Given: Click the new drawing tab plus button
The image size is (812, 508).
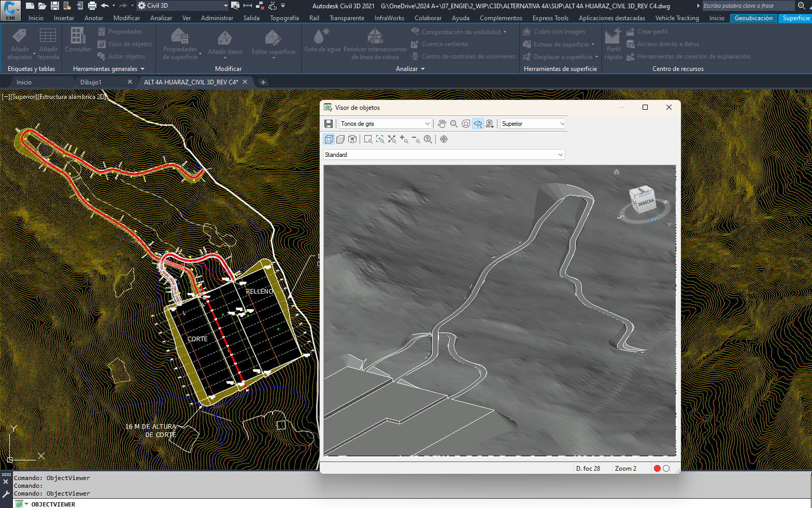Looking at the screenshot, I should 263,82.
